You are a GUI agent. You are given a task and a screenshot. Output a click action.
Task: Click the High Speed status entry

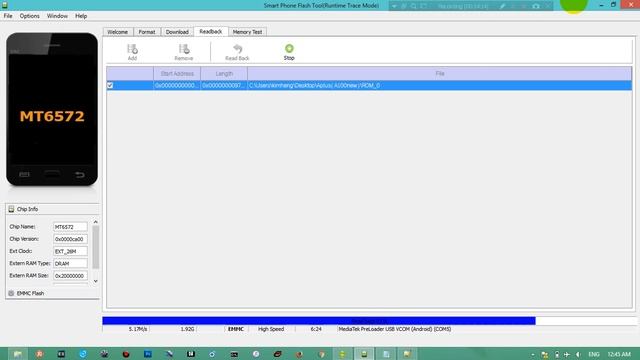[x=271, y=329]
